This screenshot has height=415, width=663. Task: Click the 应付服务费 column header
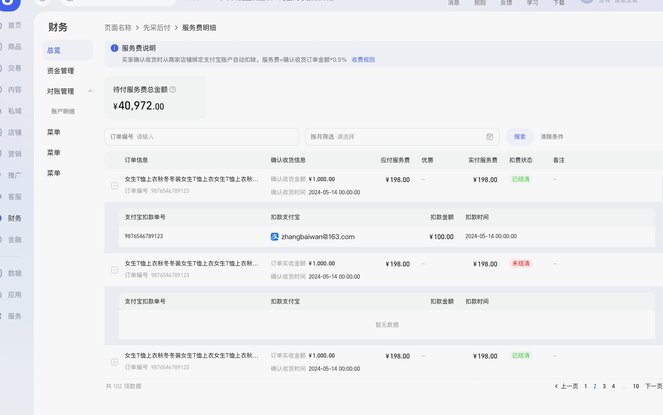click(x=395, y=160)
